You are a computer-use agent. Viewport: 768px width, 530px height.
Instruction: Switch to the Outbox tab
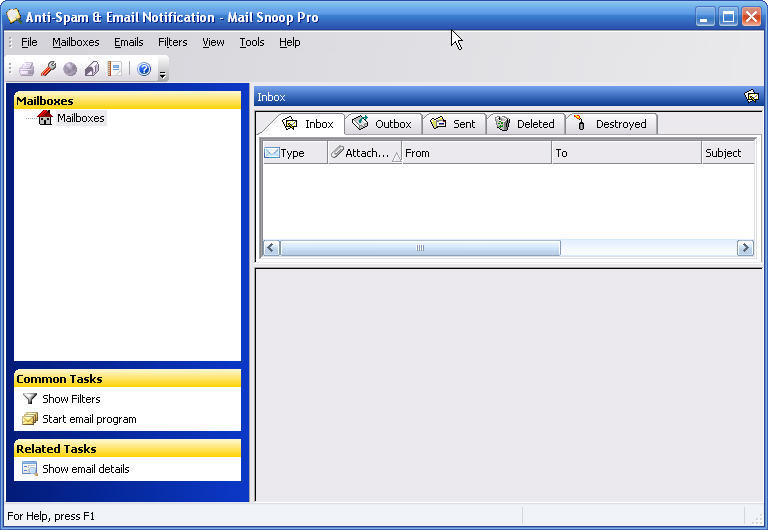coord(383,123)
